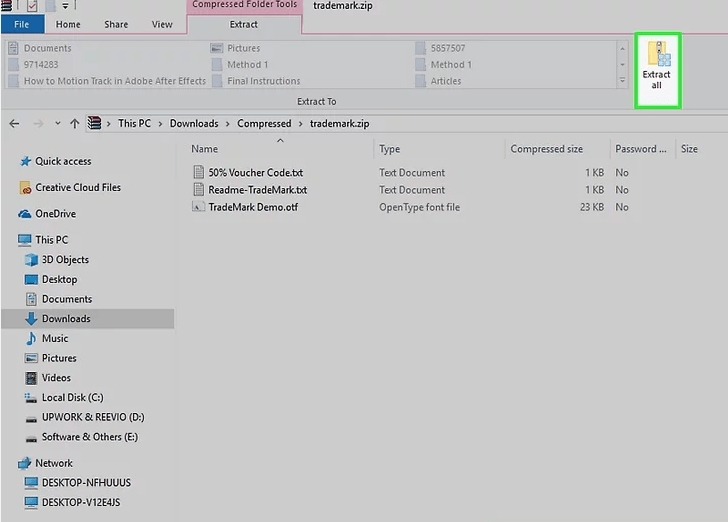Click the Downloads breadcrumb in address bar
728x522 pixels.
[193, 124]
